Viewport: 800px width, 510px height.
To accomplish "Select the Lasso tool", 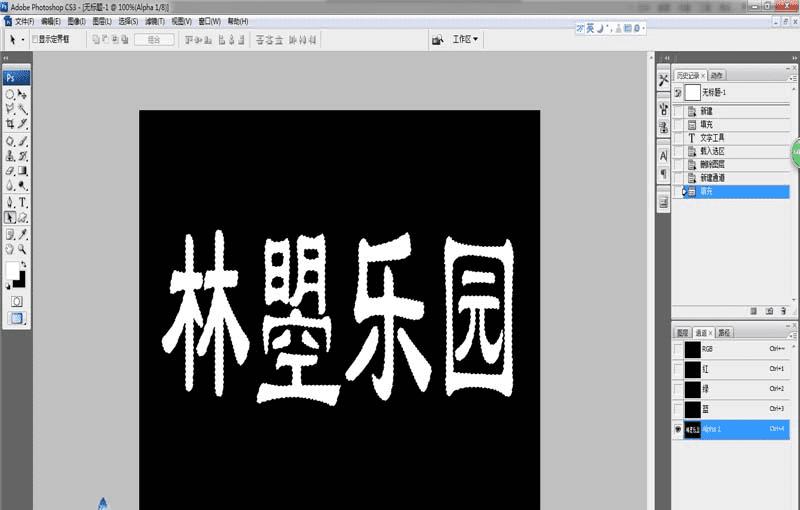I will pos(10,109).
